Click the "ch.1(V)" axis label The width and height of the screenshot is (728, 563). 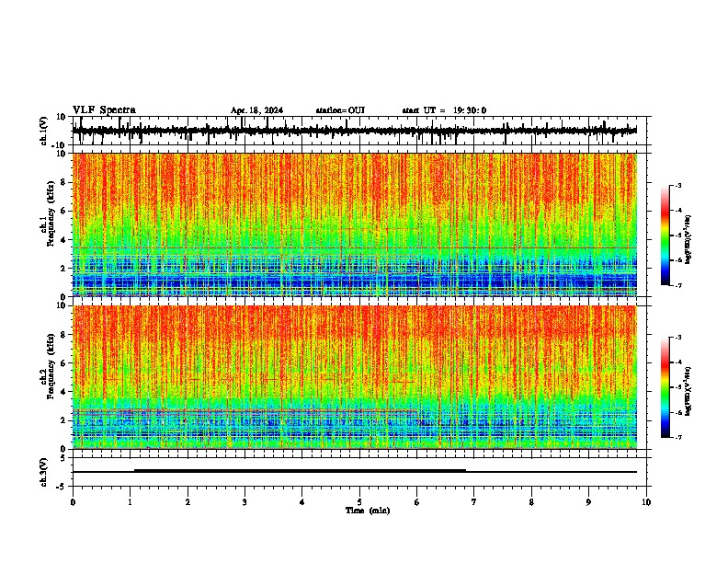click(44, 131)
